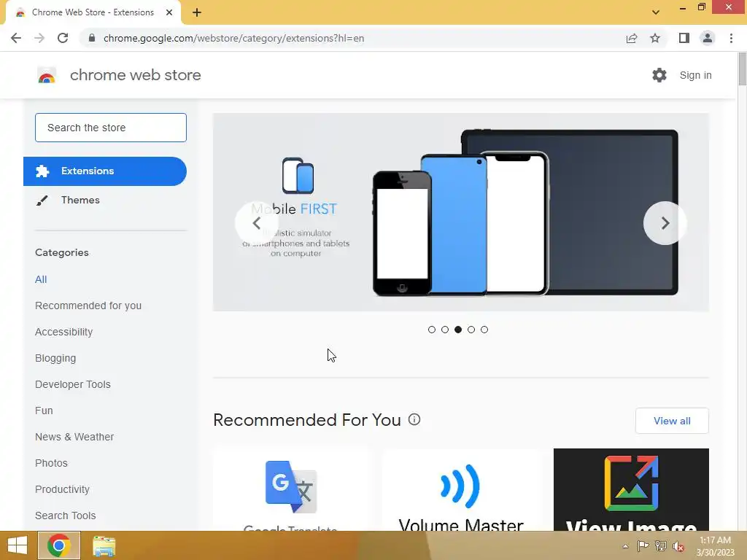Show info about Recommended For You
The height and width of the screenshot is (560, 747).
(x=414, y=419)
